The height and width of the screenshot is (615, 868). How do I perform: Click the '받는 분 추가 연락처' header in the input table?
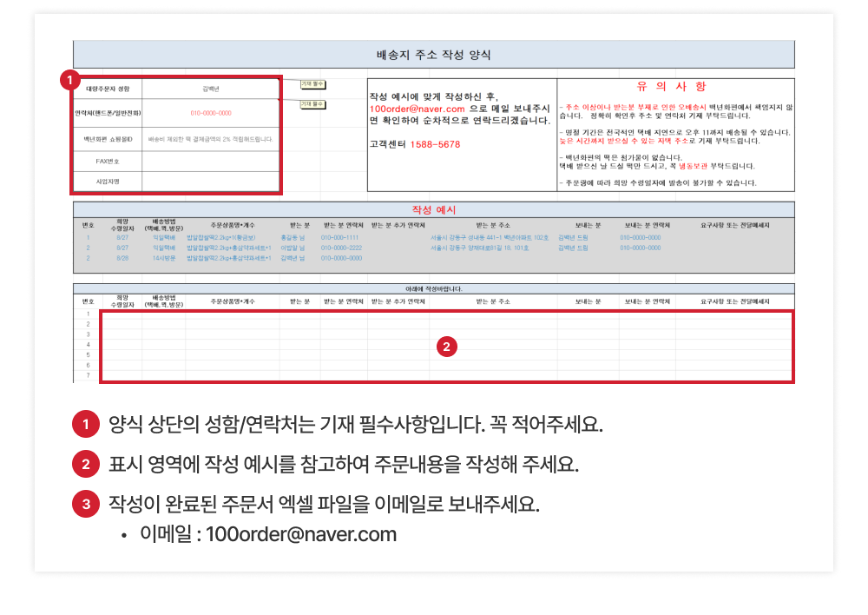pos(398,302)
